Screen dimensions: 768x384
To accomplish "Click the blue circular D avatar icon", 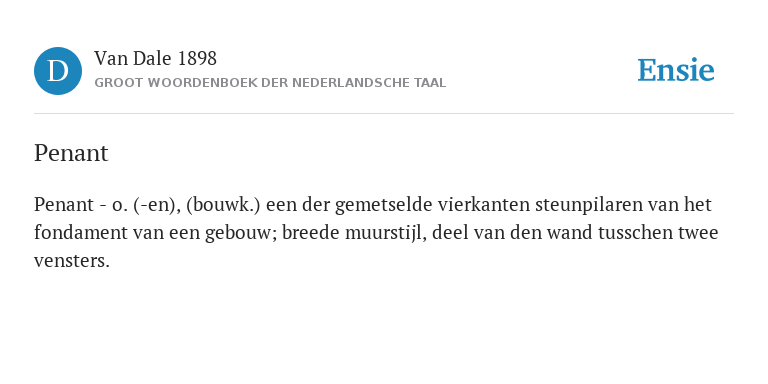I will click(58, 71).
